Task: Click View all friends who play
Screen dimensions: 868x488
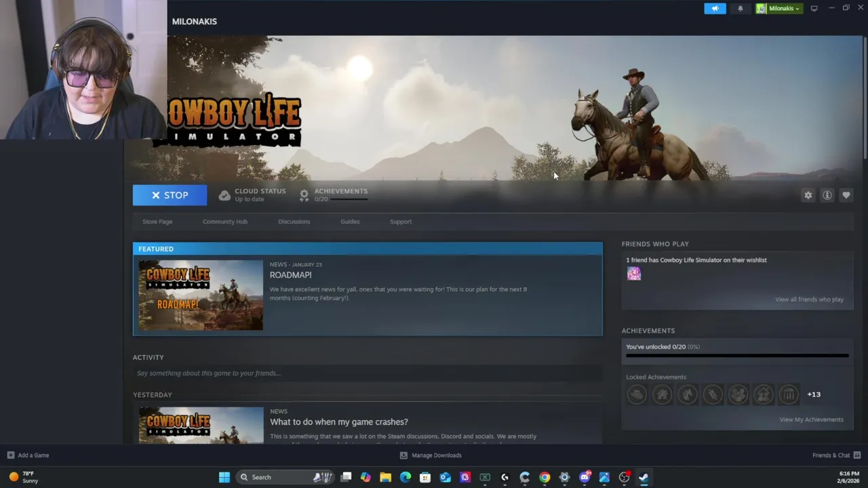Action: click(x=810, y=300)
